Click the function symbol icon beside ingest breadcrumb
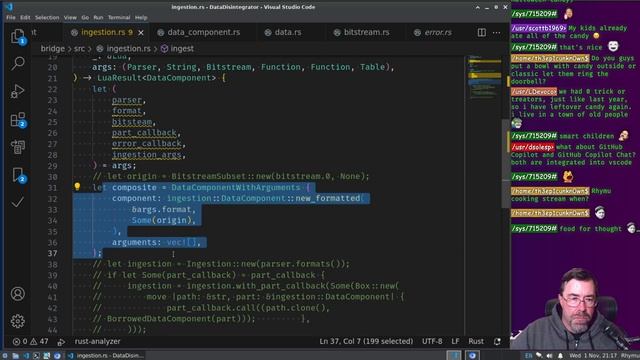 click(164, 49)
